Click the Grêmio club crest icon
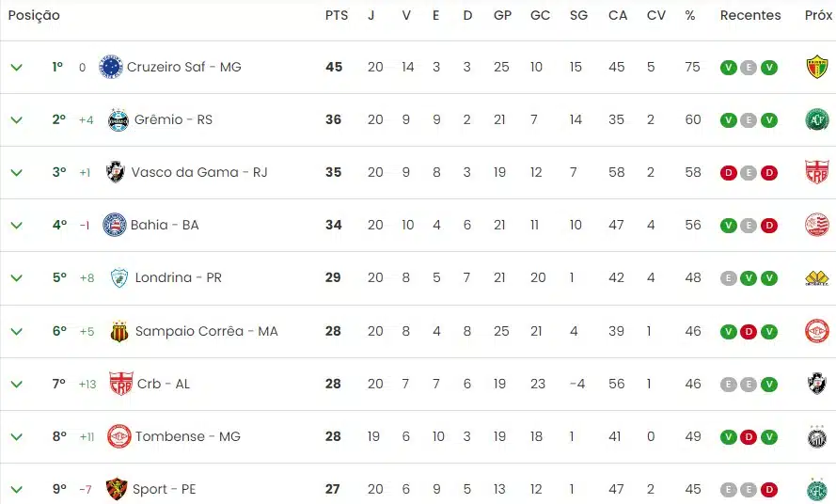 [118, 119]
